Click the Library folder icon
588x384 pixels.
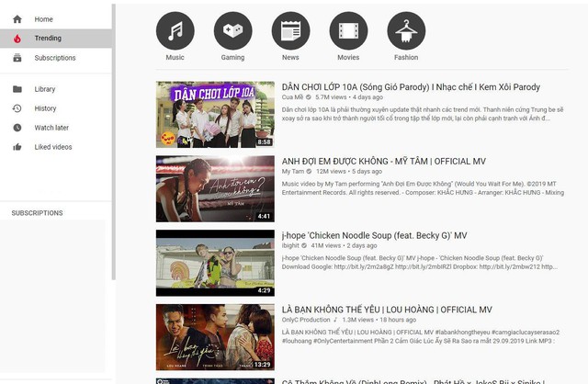[17, 89]
